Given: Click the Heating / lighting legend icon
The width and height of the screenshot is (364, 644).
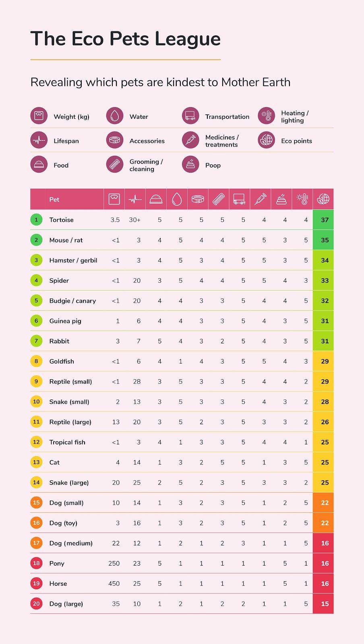Looking at the screenshot, I should coord(267,116).
